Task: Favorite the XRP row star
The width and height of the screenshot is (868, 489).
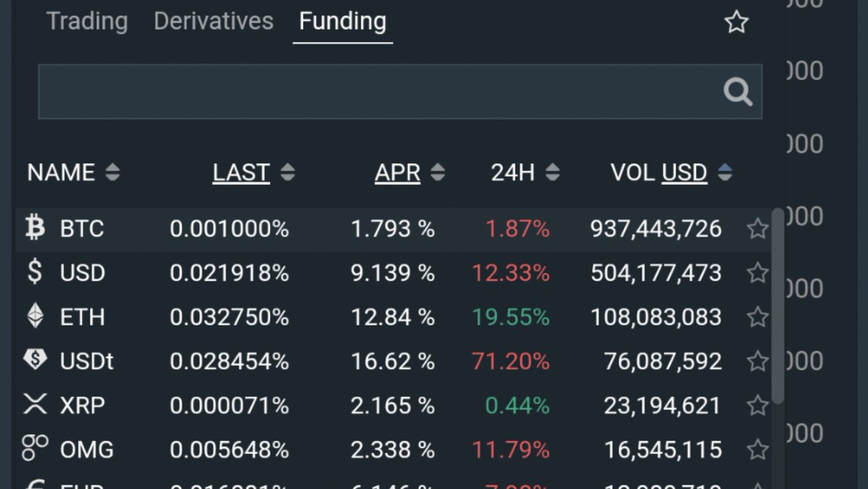Action: coord(757,405)
